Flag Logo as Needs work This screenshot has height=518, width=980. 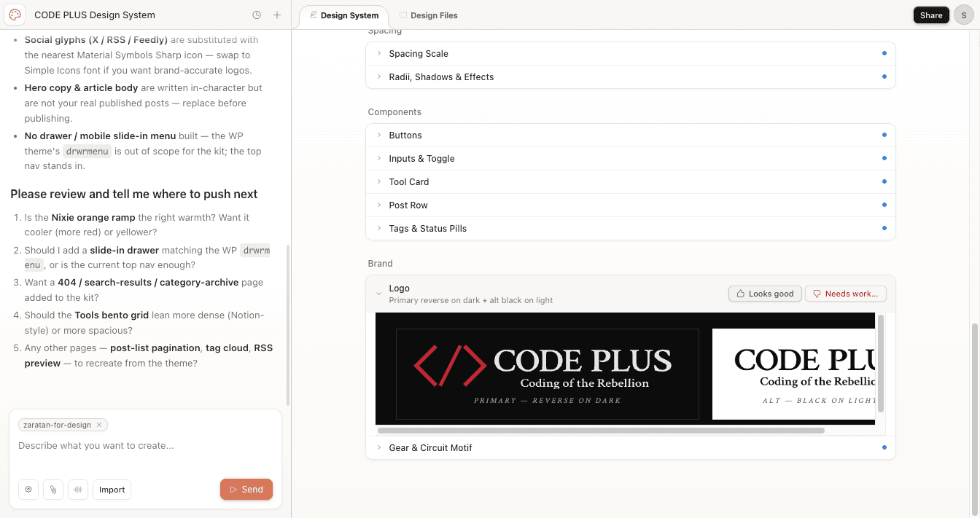coord(845,294)
